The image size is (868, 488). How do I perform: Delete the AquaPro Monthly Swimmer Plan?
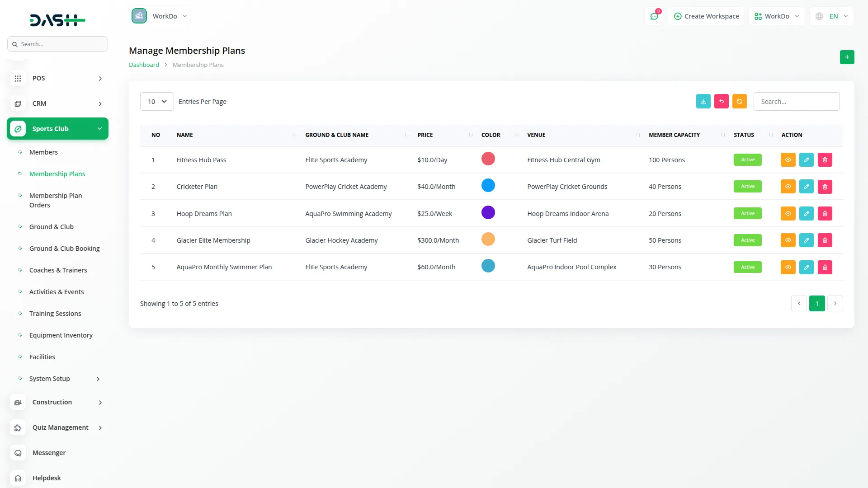pos(825,267)
